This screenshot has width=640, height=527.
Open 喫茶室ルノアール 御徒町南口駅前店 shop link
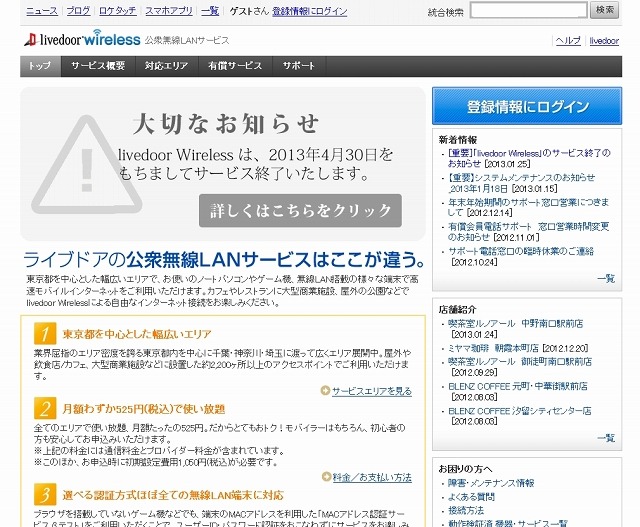[520, 362]
